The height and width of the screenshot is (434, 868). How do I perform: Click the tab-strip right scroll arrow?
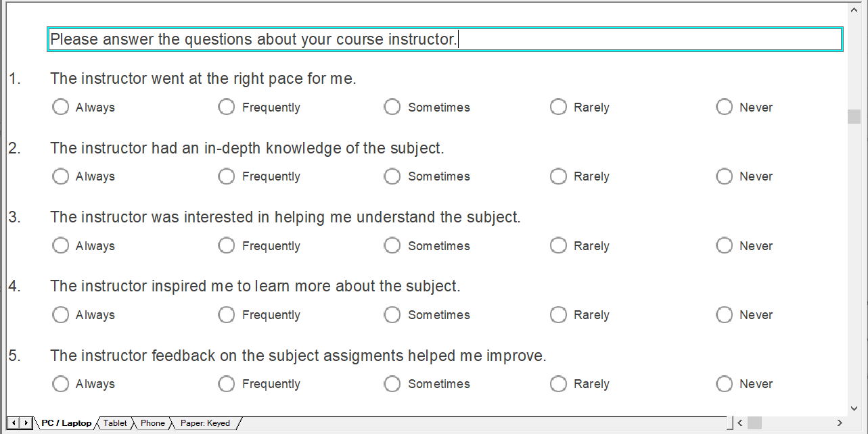tap(26, 423)
